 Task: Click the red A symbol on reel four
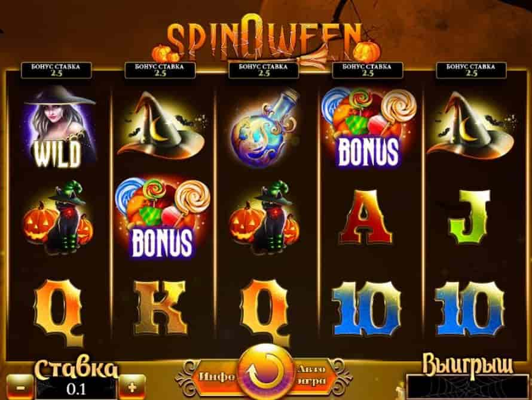[366, 217]
